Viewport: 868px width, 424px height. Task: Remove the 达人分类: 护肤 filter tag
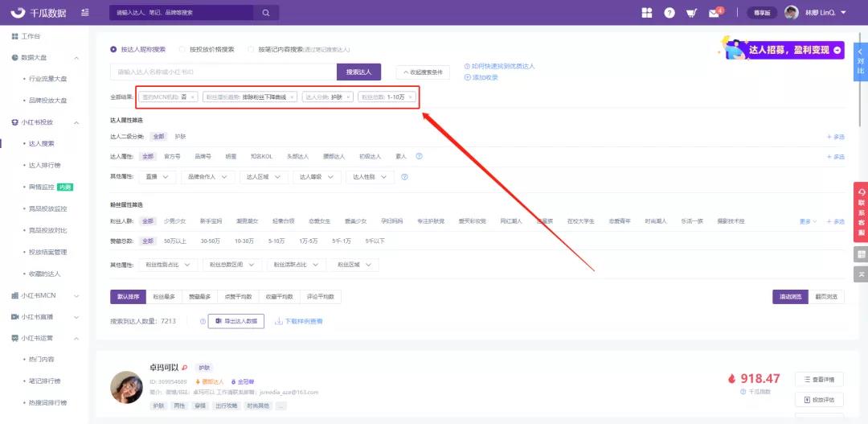pos(350,97)
